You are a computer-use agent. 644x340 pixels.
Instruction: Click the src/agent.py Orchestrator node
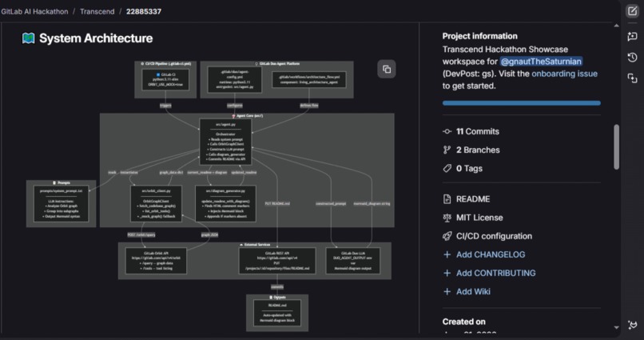225,142
